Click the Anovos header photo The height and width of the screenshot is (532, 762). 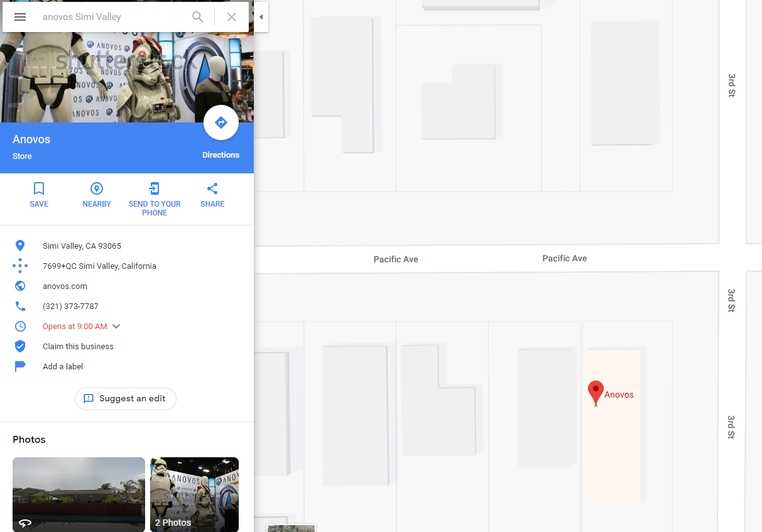pos(127,77)
